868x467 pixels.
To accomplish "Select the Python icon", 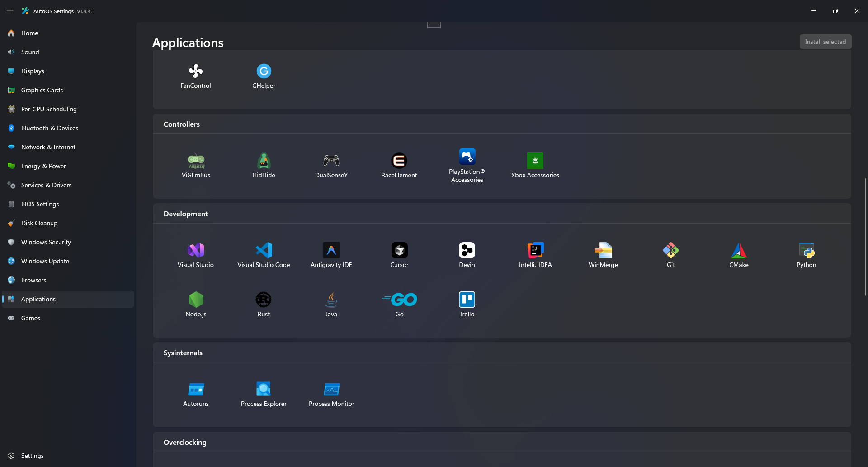I will (807, 250).
